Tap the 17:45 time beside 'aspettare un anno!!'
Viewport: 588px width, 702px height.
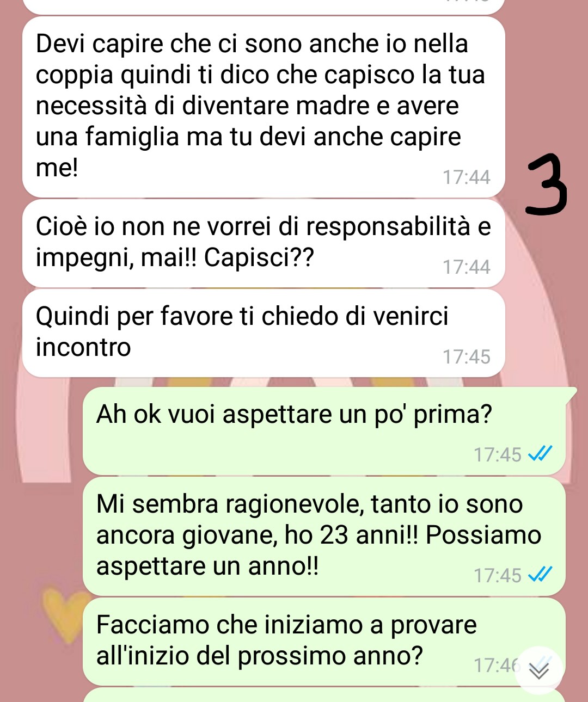click(x=497, y=575)
